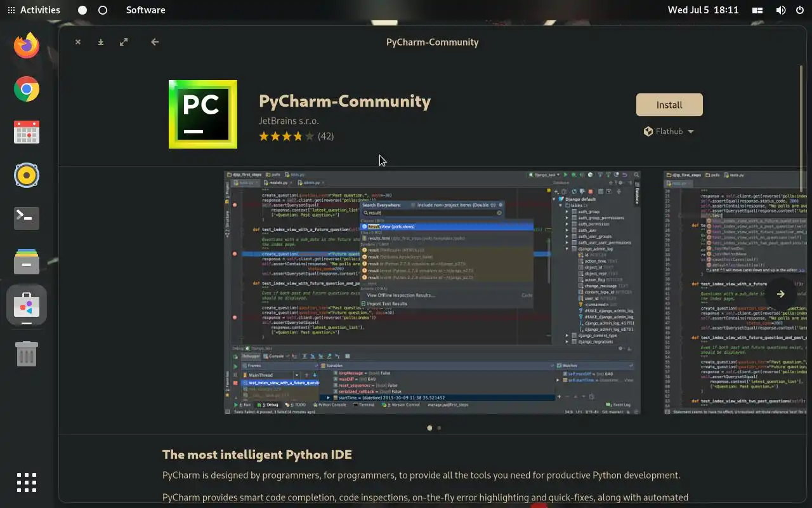812x508 pixels.
Task: Click the heading The most intelligent Python IDE
Action: [257, 455]
